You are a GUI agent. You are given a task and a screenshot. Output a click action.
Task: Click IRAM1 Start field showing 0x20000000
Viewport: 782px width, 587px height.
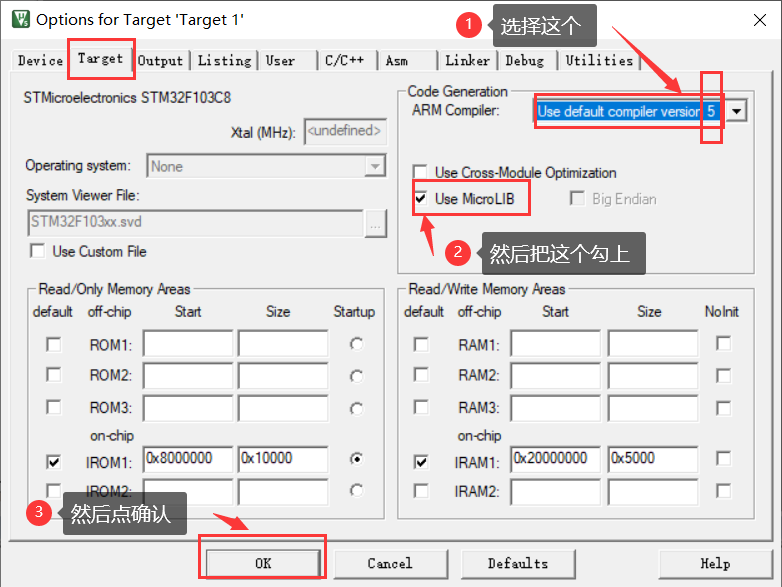click(556, 459)
